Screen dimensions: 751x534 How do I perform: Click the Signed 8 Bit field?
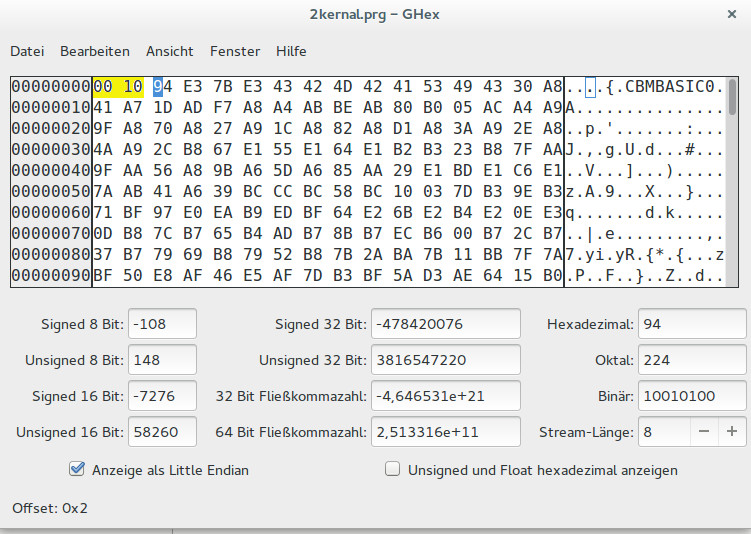(x=162, y=324)
